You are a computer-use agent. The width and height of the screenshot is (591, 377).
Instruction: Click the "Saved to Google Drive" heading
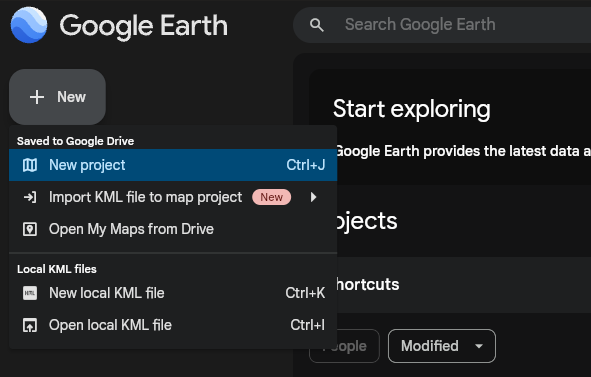tap(75, 141)
